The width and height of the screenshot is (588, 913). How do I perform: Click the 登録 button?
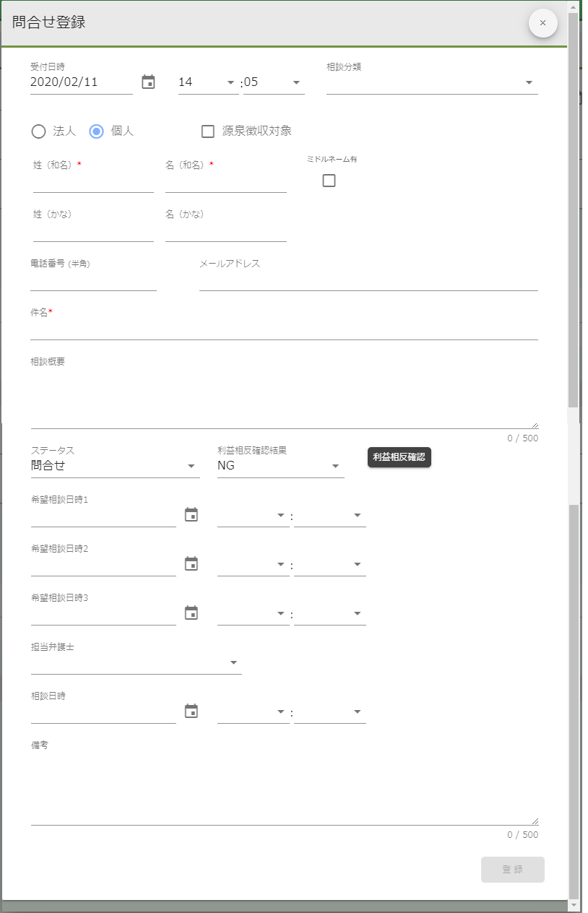512,870
